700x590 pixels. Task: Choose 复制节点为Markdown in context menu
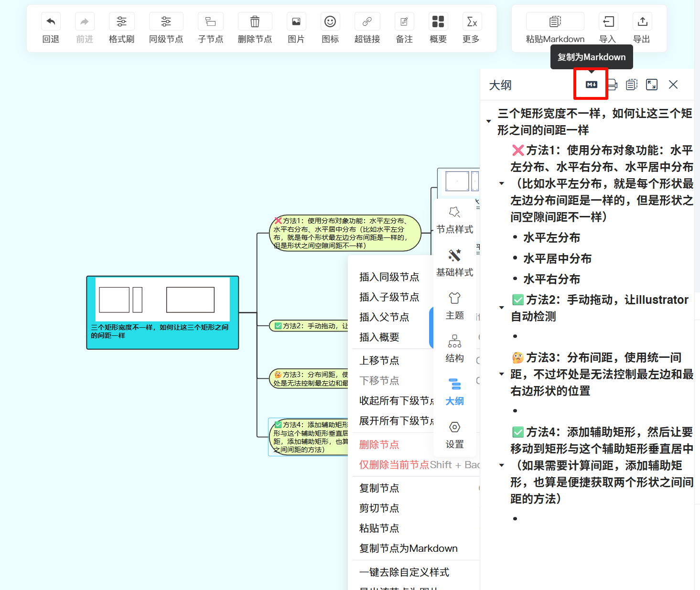[x=408, y=548]
